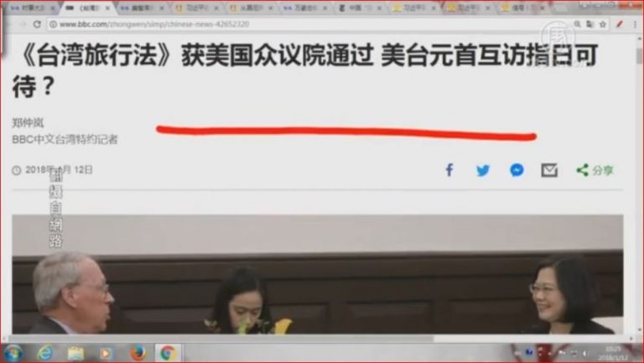Open the 分享 share menu
This screenshot has width=644, height=363.
[x=595, y=170]
